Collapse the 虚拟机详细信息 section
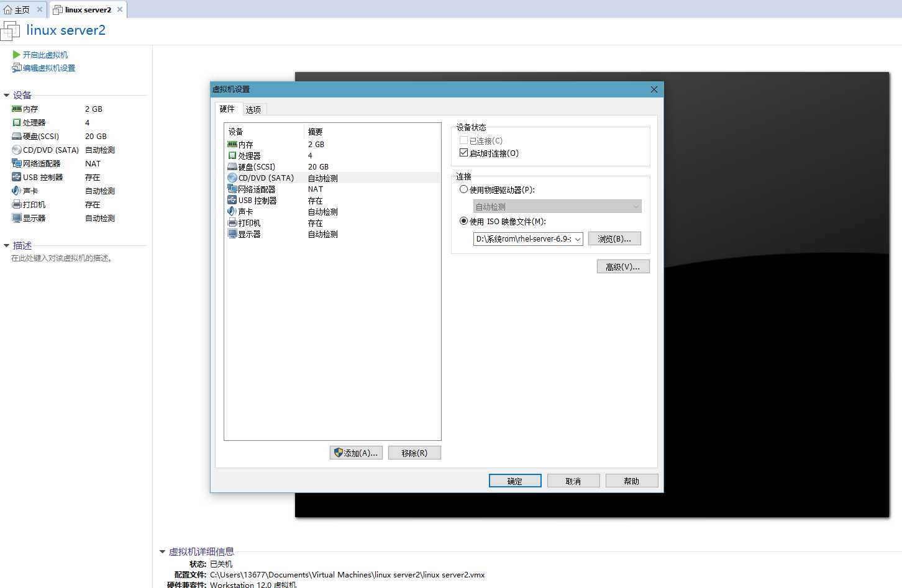The height and width of the screenshot is (588, 902). 163,551
